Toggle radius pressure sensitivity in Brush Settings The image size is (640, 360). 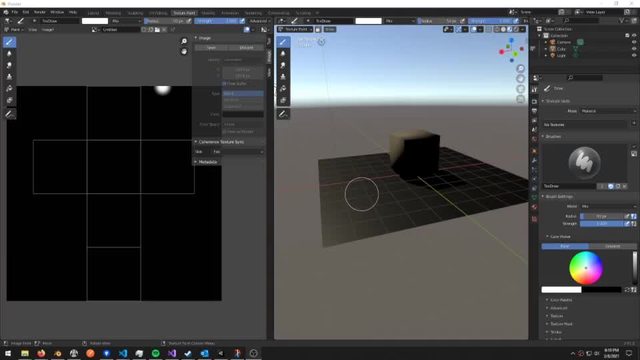point(627,216)
